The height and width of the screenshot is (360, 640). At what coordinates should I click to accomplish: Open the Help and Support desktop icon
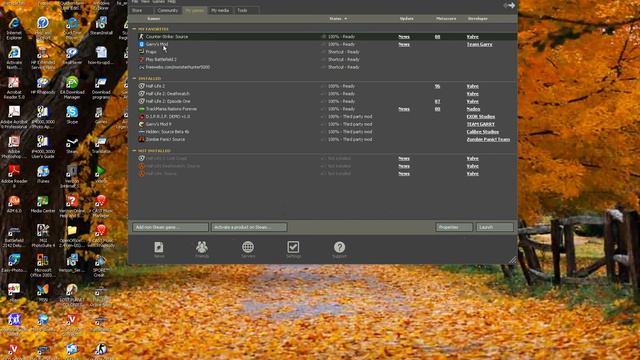tap(43, 23)
